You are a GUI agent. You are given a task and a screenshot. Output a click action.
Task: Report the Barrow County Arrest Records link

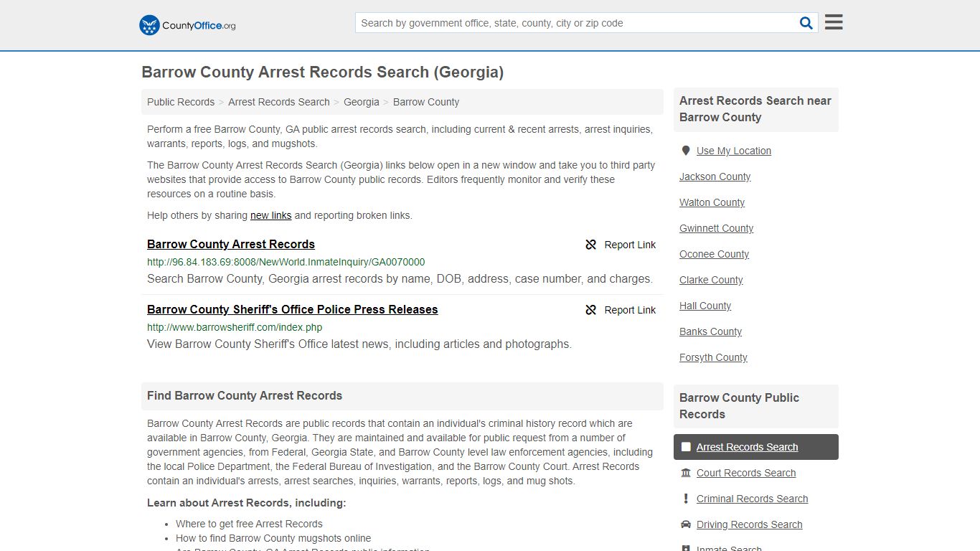pos(621,245)
